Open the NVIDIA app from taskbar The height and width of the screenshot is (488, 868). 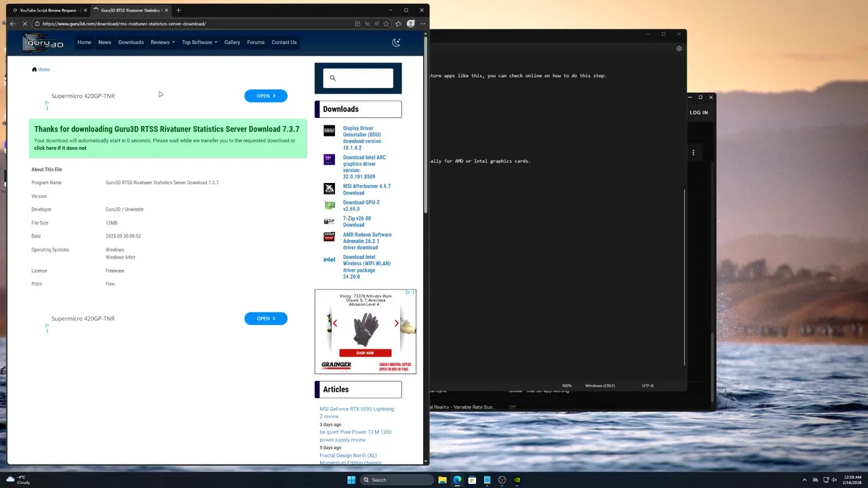[x=517, y=480]
